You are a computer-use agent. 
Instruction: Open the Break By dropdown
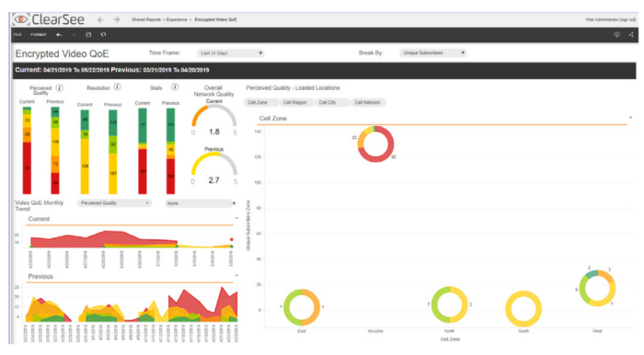433,53
